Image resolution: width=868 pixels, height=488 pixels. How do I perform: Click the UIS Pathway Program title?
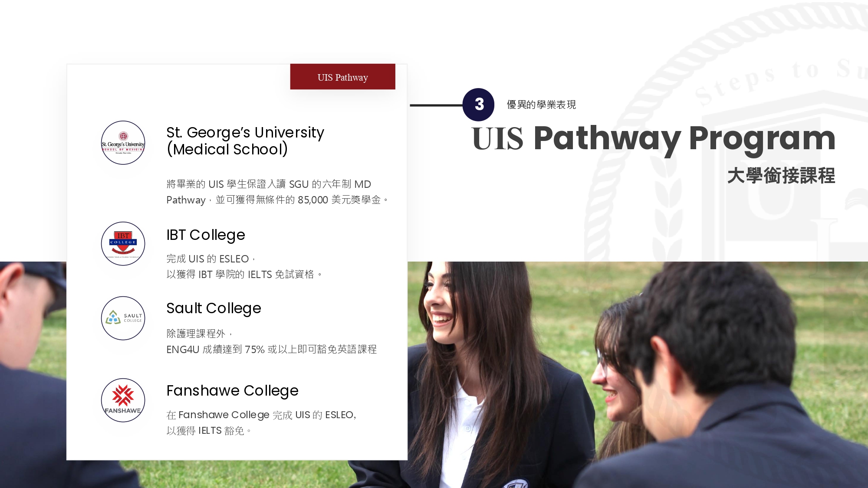(x=654, y=138)
